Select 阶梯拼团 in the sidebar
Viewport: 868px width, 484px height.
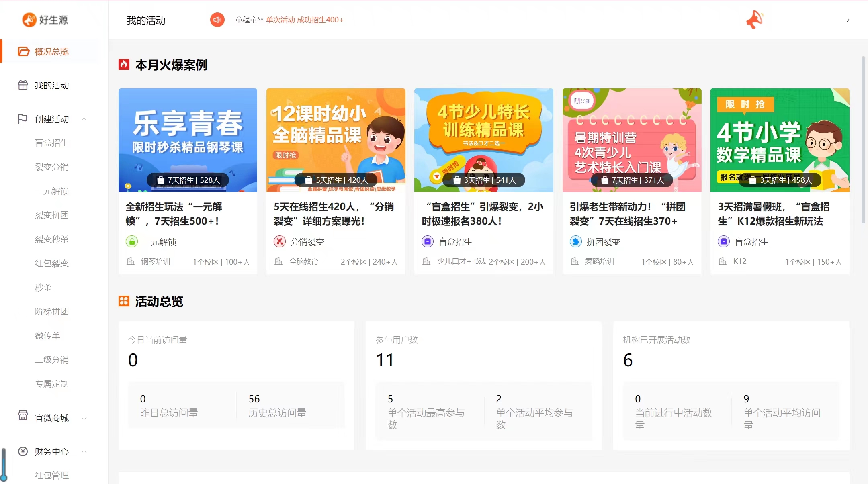[x=52, y=311]
